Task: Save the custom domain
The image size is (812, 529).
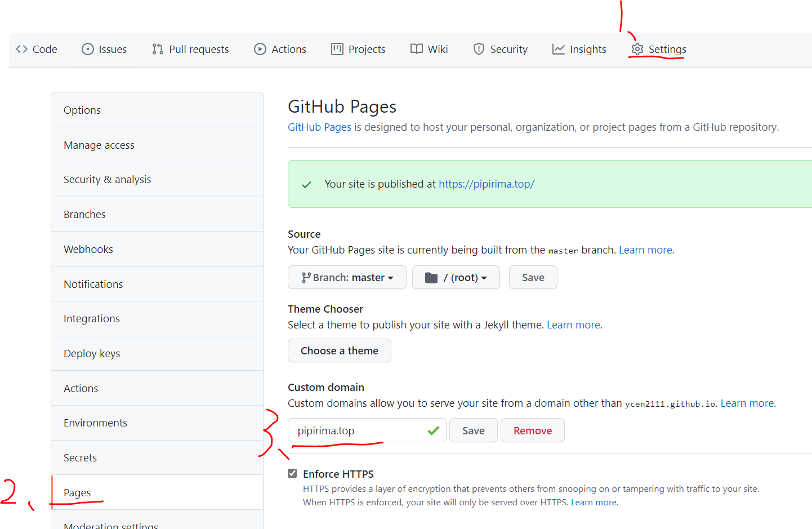Action: tap(474, 430)
